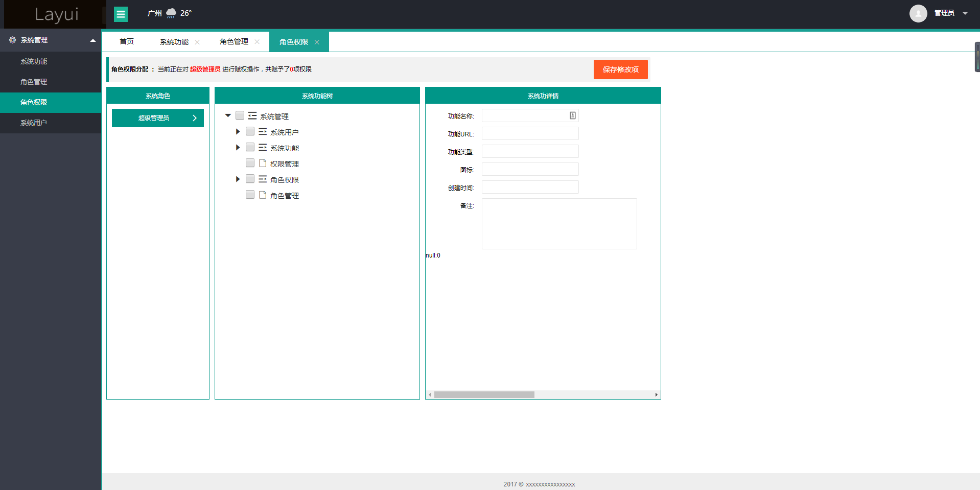The height and width of the screenshot is (490, 980).
Task: Expand the 系统功能 tree node
Action: (238, 148)
